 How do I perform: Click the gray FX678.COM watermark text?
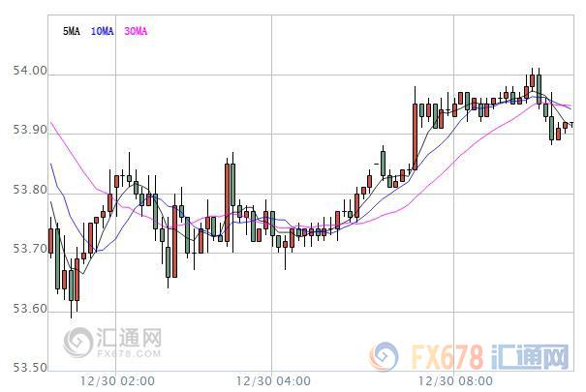[x=129, y=353]
